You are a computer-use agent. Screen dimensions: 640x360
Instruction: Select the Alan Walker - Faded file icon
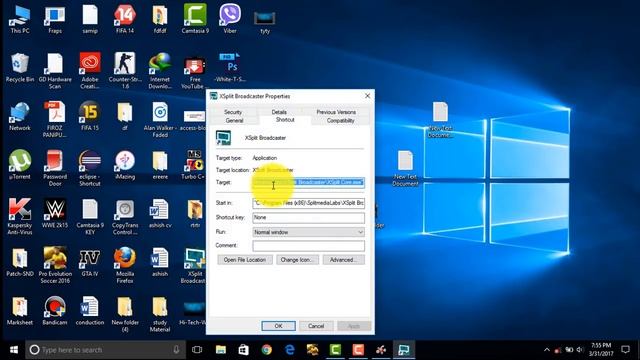coord(160,119)
